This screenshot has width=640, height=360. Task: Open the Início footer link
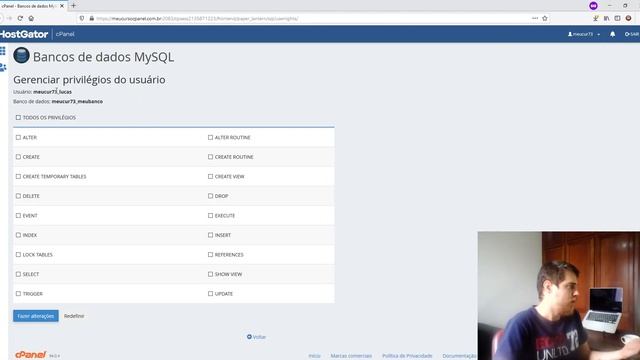point(314,356)
